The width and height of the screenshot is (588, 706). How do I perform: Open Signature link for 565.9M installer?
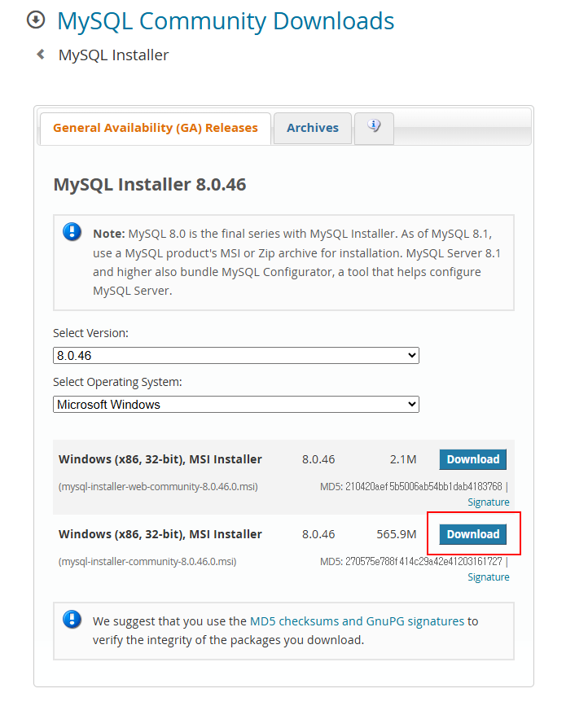click(x=489, y=577)
